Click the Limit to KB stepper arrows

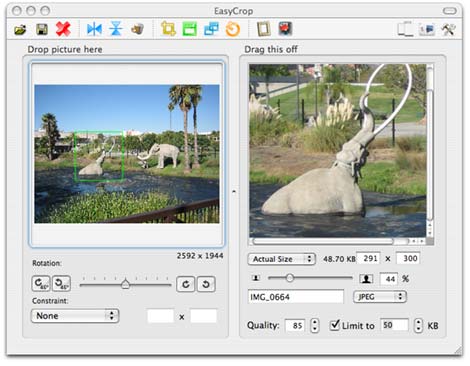pos(418,325)
